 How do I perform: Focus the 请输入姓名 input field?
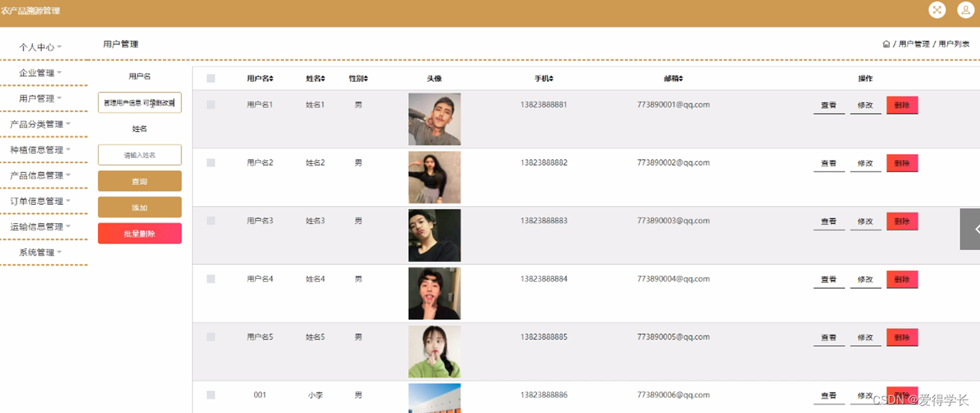click(140, 155)
